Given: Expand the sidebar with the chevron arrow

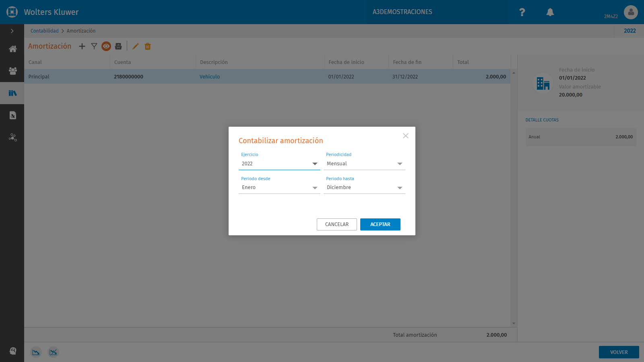Looking at the screenshot, I should pyautogui.click(x=12, y=31).
